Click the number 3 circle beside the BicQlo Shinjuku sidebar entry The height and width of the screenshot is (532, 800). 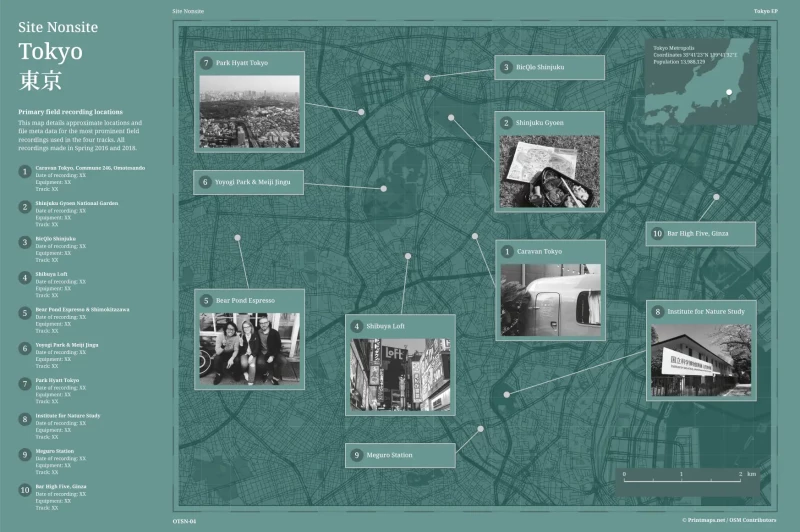point(24,242)
